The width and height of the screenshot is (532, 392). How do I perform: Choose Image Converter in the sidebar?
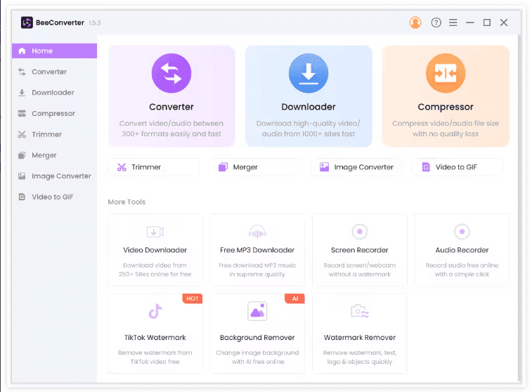[54, 176]
